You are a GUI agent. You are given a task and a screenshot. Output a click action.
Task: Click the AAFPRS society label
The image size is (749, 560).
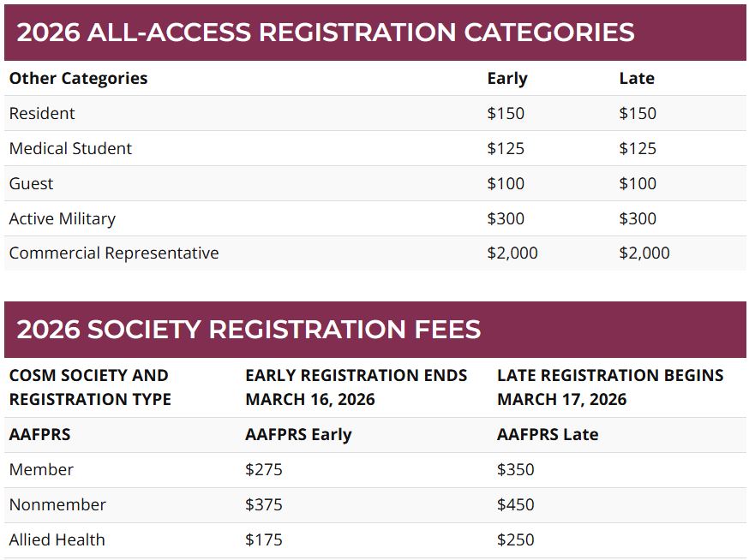[39, 434]
